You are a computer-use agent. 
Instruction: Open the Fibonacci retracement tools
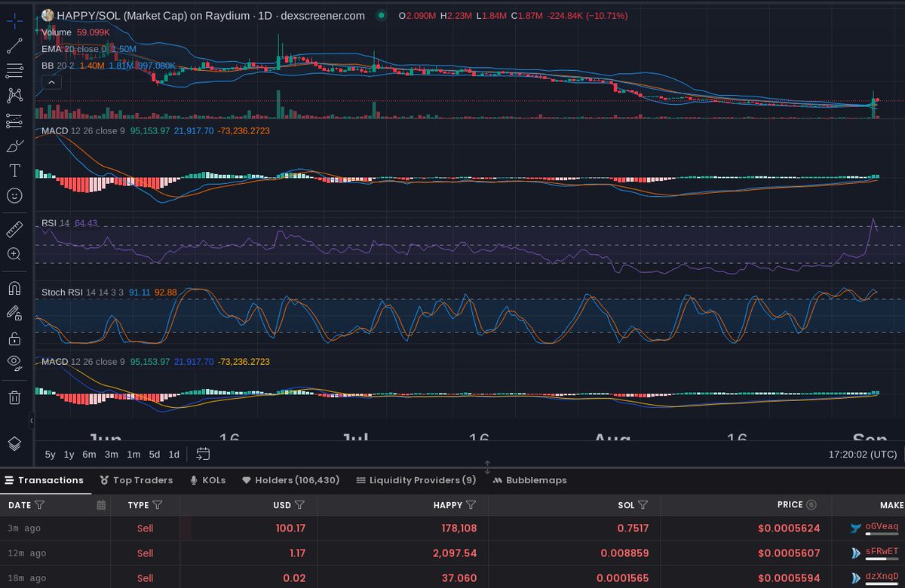(x=14, y=70)
